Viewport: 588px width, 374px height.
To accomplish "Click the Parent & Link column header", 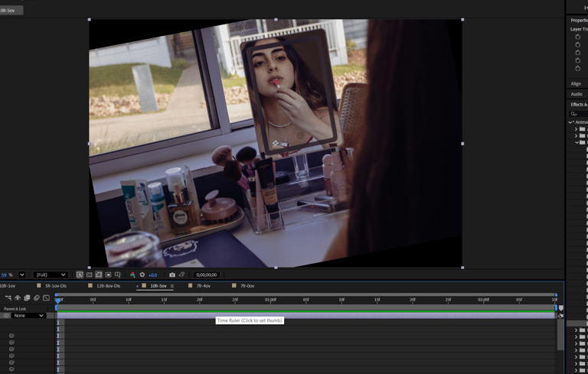I will pyautogui.click(x=15, y=309).
